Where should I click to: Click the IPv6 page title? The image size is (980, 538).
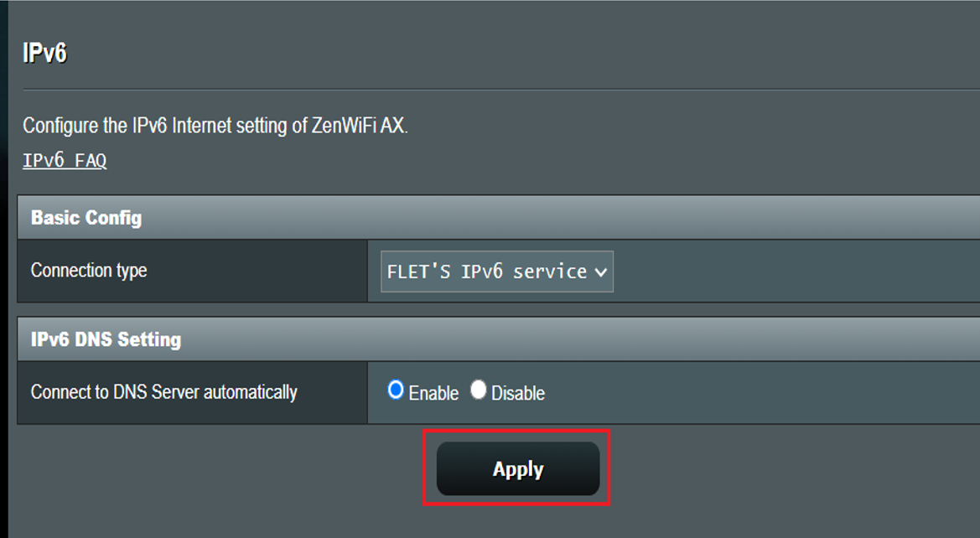pos(44,53)
